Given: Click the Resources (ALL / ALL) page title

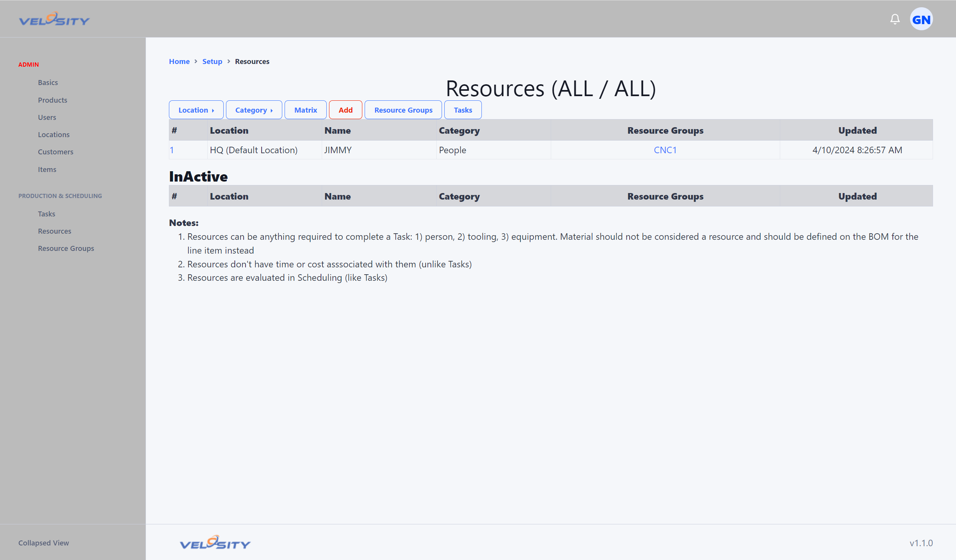Looking at the screenshot, I should 551,88.
